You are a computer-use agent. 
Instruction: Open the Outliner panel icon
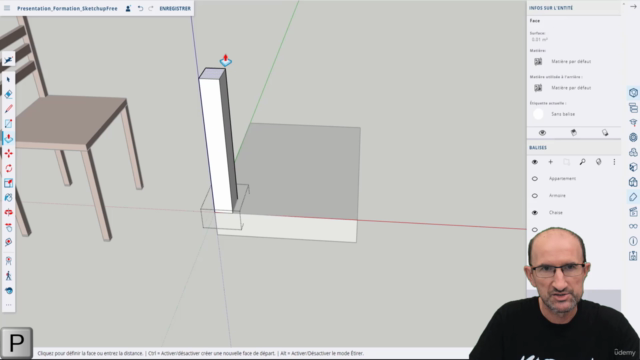pos(633,108)
